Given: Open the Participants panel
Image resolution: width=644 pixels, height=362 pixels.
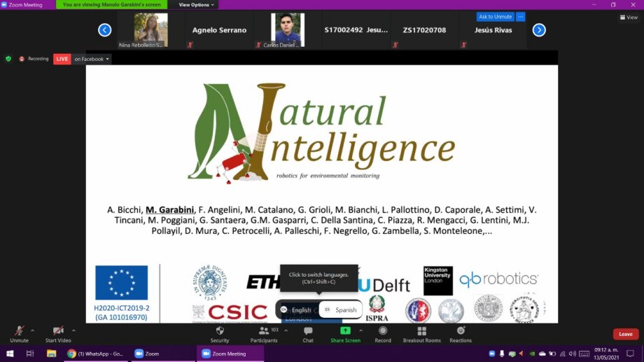Looking at the screenshot, I should point(264,331).
